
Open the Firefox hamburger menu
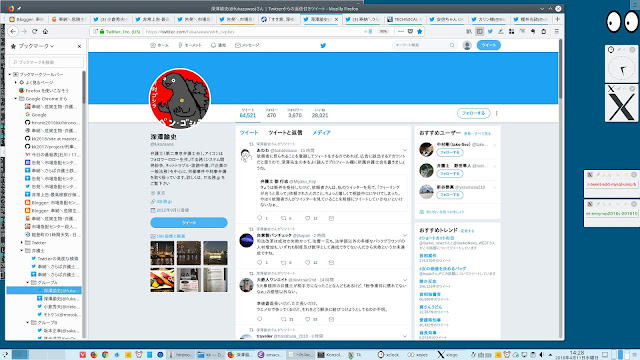pyautogui.click(x=556, y=31)
